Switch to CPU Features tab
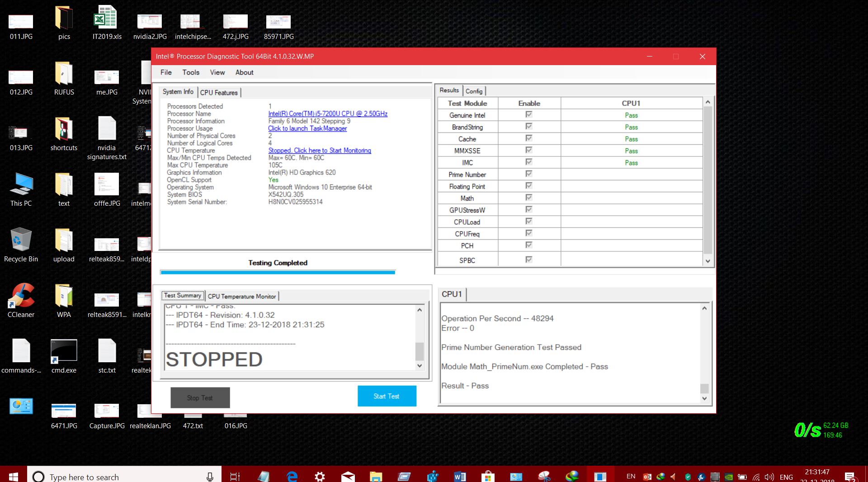Image resolution: width=868 pixels, height=482 pixels. [219, 93]
